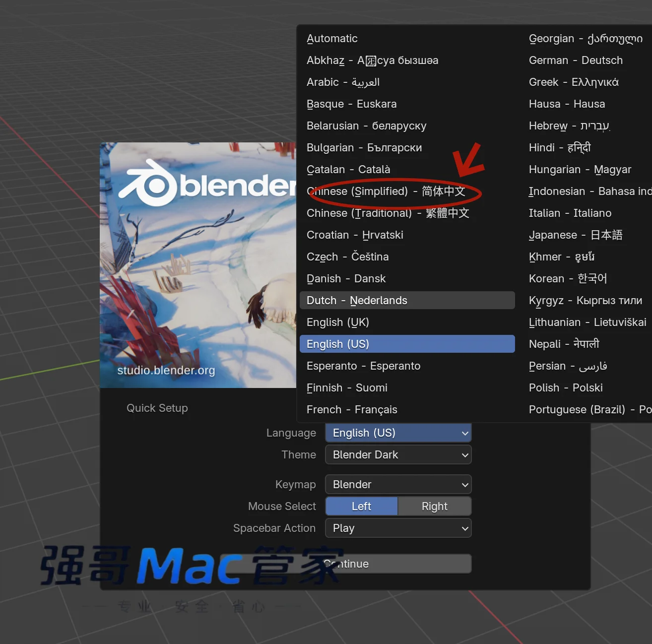Choose Finnish - Suomi option
652x644 pixels.
407,387
